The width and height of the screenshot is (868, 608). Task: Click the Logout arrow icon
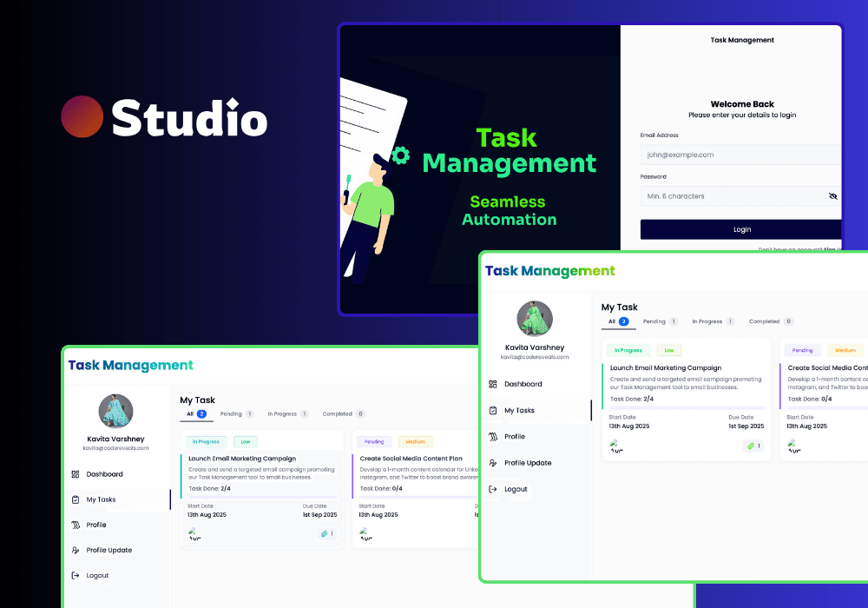point(77,576)
